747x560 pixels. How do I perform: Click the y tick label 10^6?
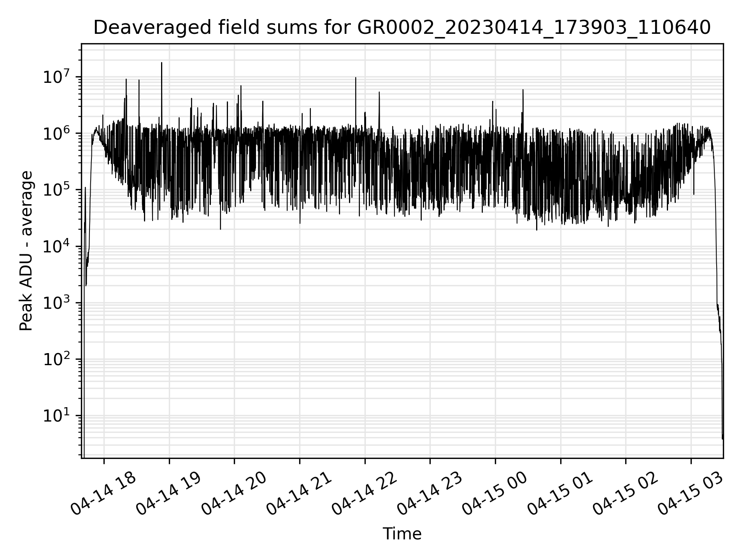click(56, 133)
